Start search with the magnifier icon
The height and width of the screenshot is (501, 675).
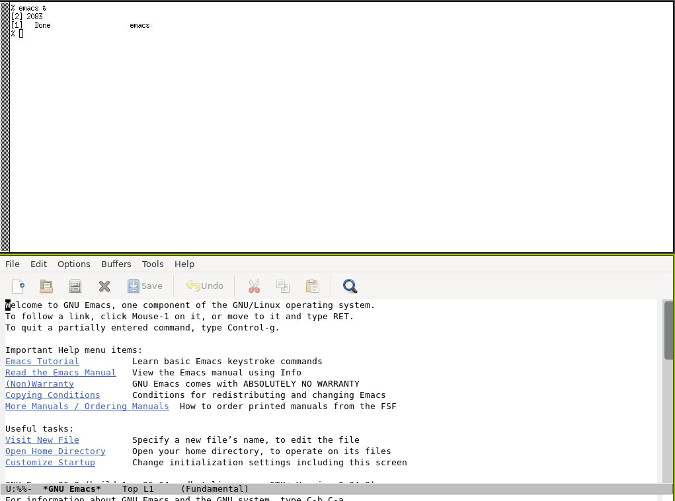click(x=350, y=286)
